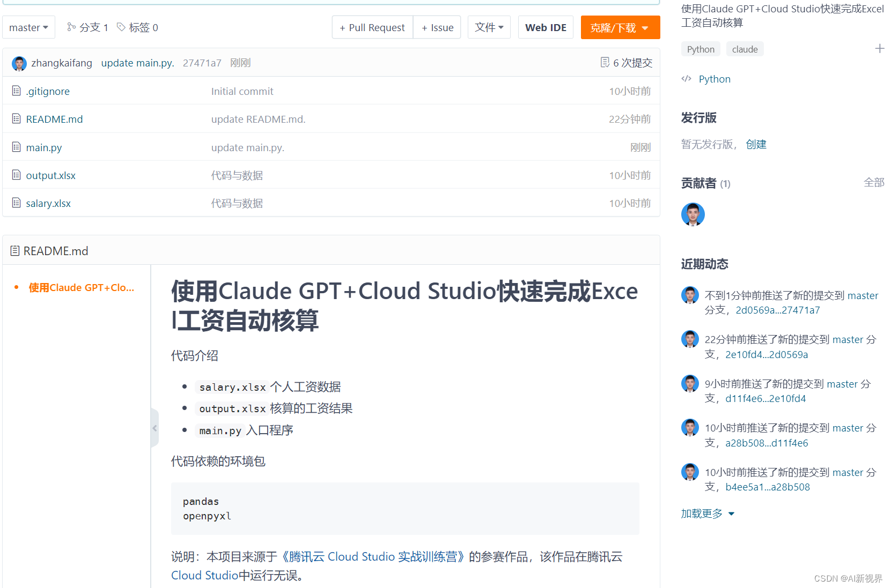891x588 pixels.
Task: Click avatar beside the b4ee5a1...a28b508 activity
Action: point(690,472)
